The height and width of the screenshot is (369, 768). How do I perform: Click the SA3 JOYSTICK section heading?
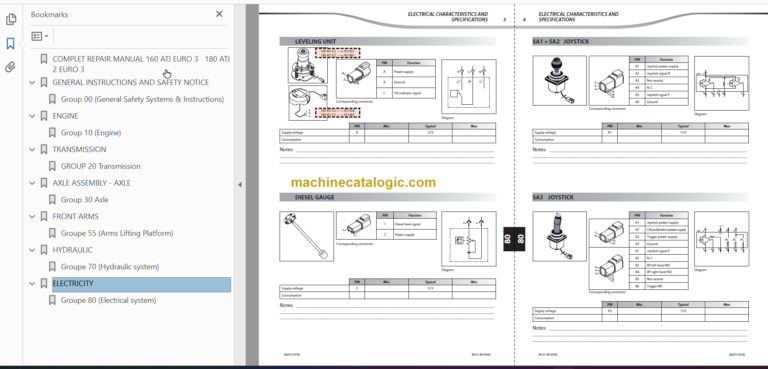(x=553, y=197)
